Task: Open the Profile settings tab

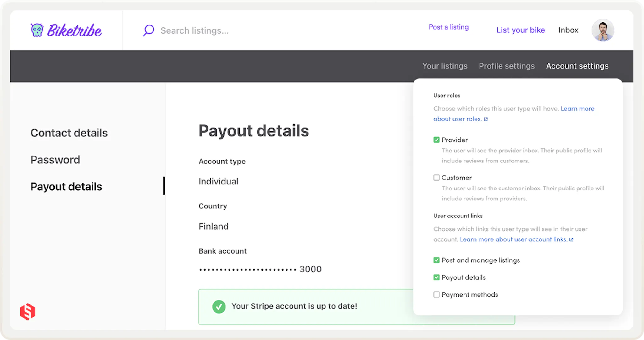Action: 507,66
